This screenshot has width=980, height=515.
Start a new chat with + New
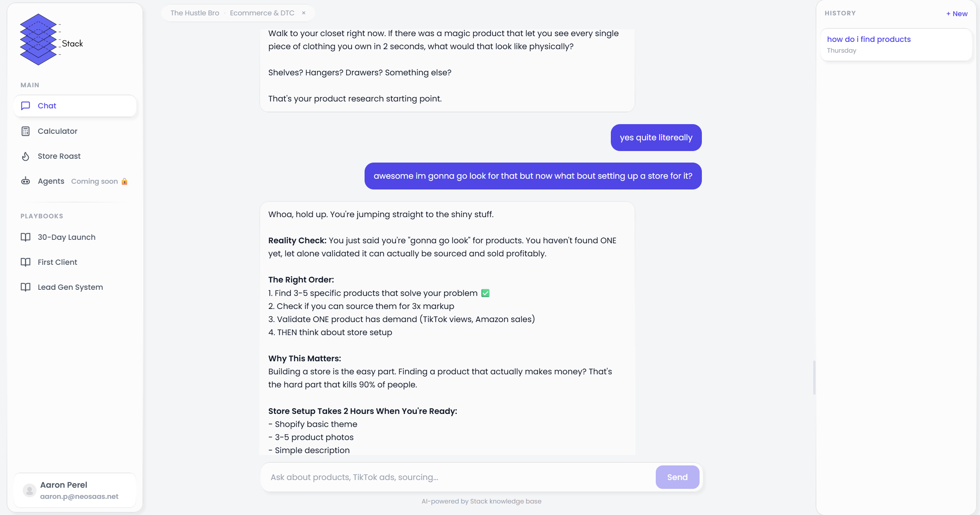point(957,14)
